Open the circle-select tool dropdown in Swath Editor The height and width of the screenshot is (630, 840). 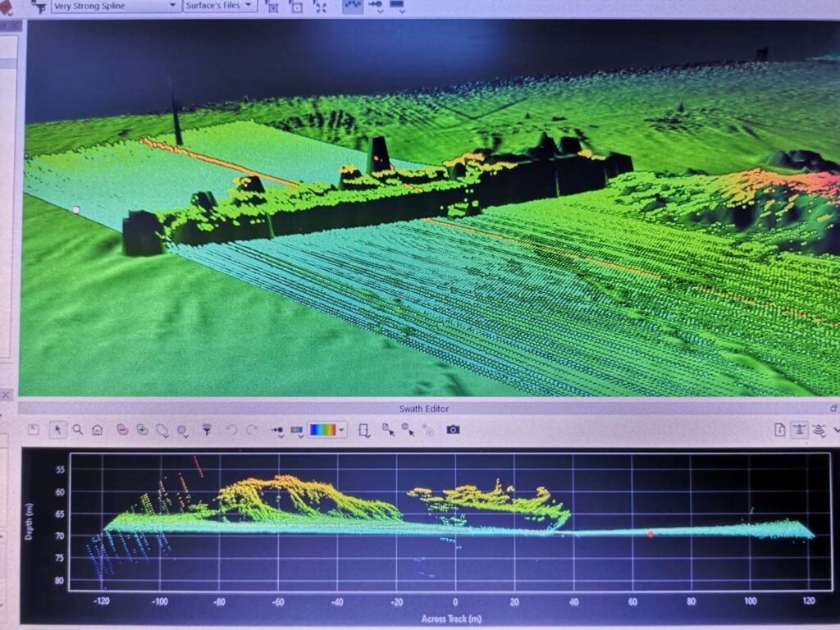coord(183,431)
